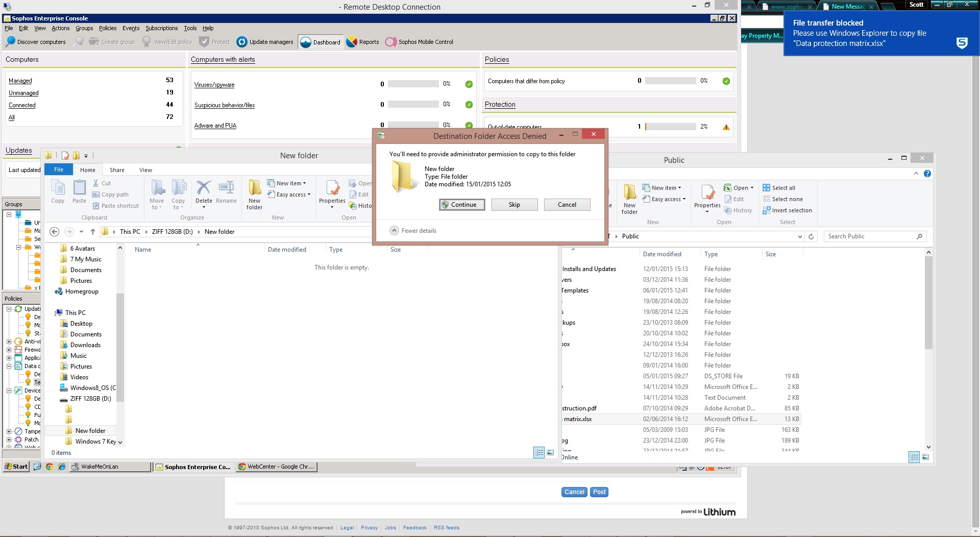
Task: Open Subscriptions menu in Sophos console
Action: [x=161, y=28]
